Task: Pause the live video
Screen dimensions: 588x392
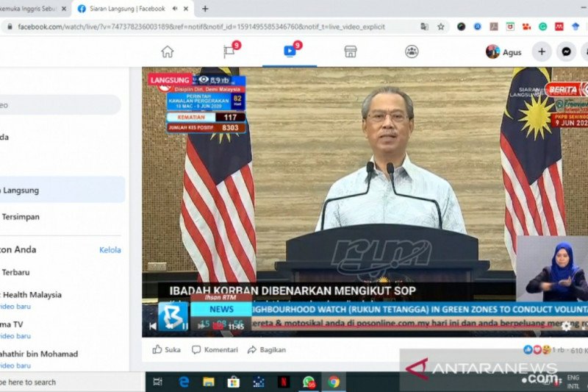Action: (x=184, y=326)
